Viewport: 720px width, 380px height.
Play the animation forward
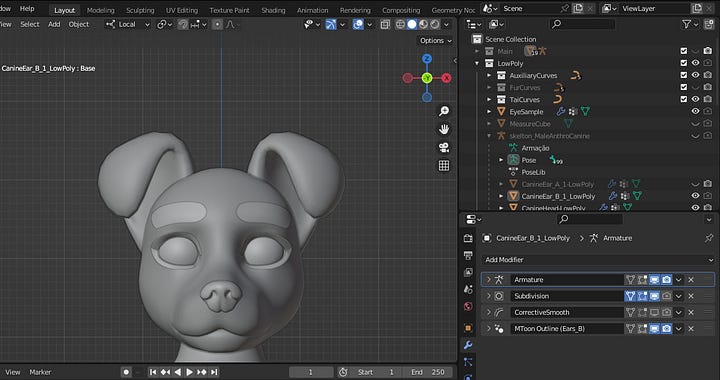click(189, 372)
